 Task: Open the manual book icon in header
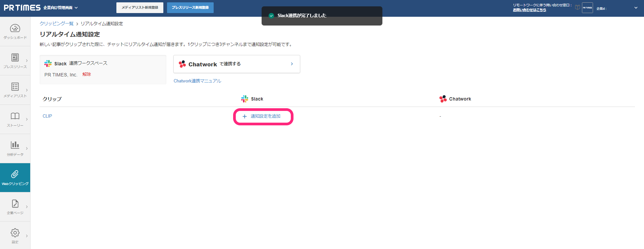click(577, 7)
